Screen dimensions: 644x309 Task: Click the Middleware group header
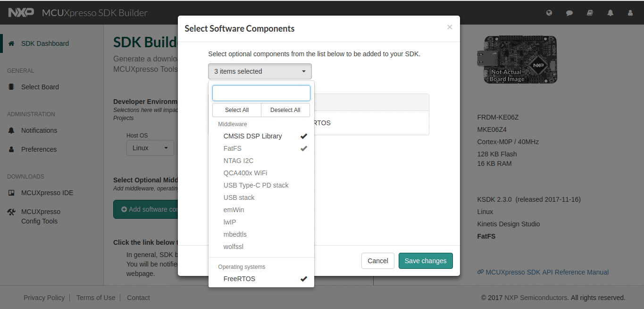[x=232, y=124]
